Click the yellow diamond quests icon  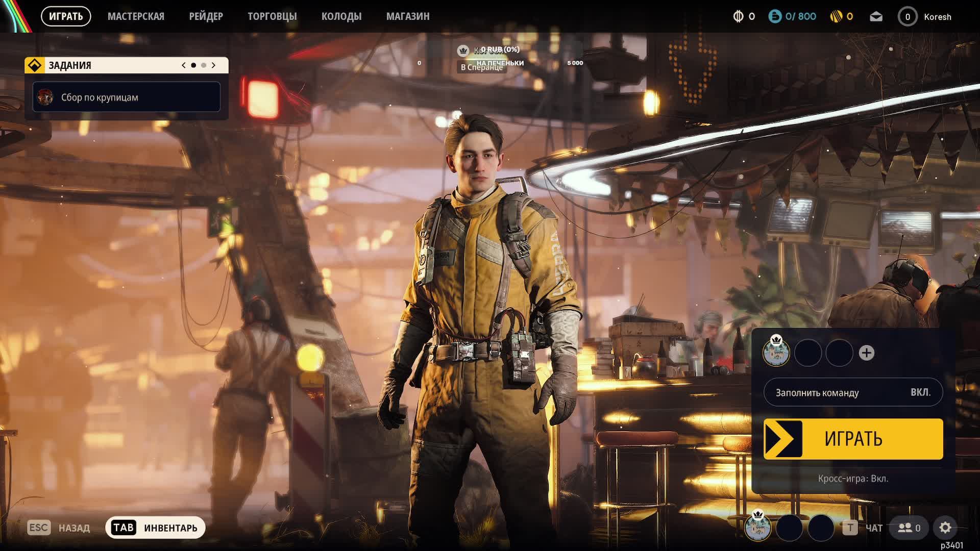click(34, 65)
